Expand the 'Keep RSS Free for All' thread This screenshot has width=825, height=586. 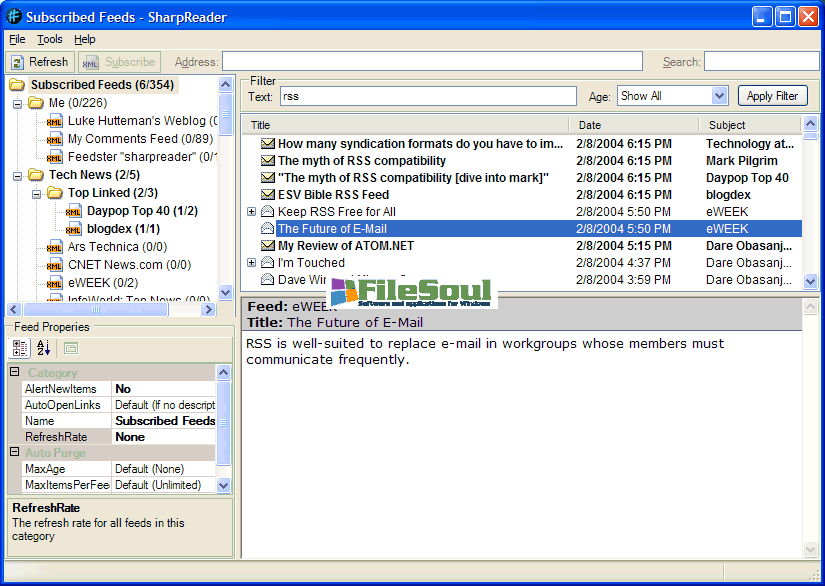point(251,211)
